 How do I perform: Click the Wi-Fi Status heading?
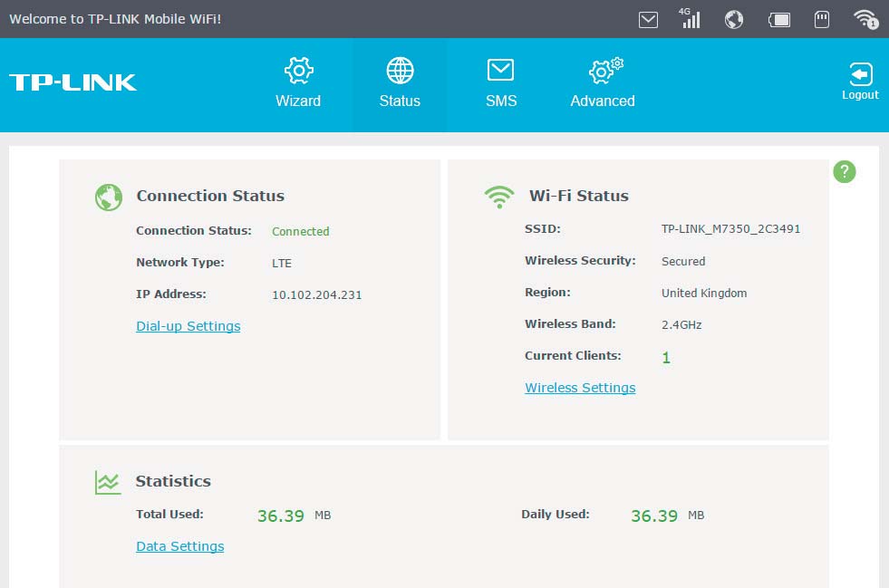pyautogui.click(x=579, y=196)
